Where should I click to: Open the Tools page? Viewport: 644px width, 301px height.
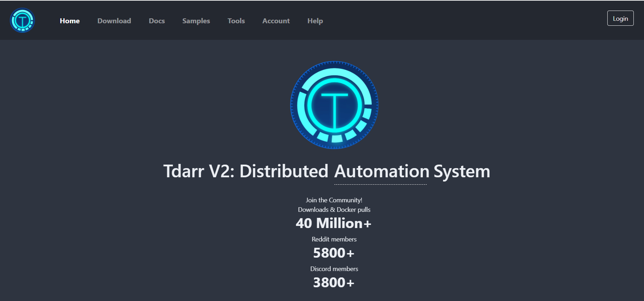click(x=236, y=21)
